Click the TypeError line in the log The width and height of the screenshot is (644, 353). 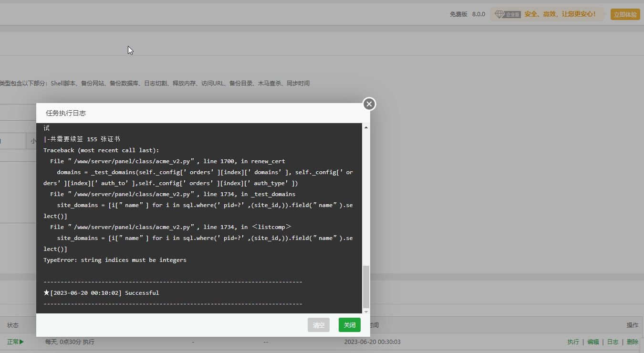point(115,260)
